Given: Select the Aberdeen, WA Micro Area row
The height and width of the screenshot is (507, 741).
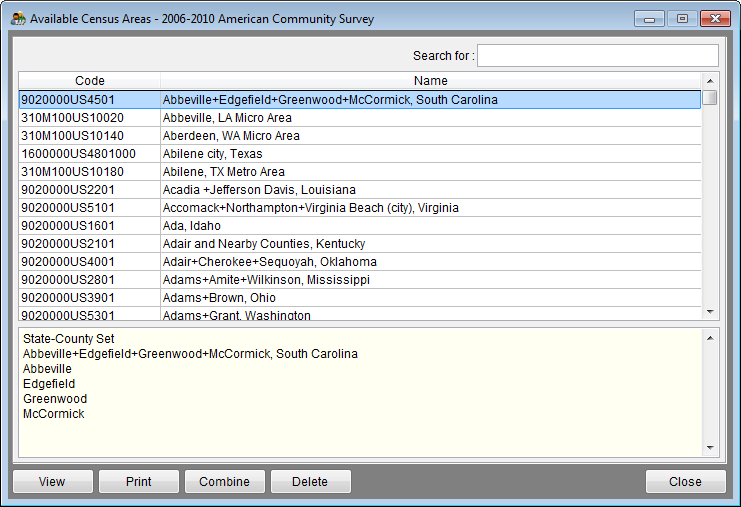Looking at the screenshot, I should (231, 136).
